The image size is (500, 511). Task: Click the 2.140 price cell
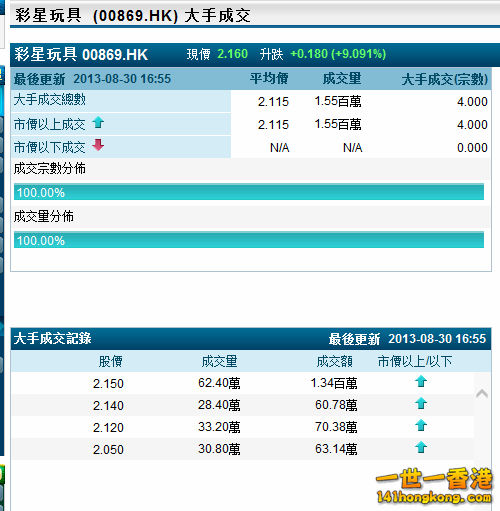click(108, 406)
